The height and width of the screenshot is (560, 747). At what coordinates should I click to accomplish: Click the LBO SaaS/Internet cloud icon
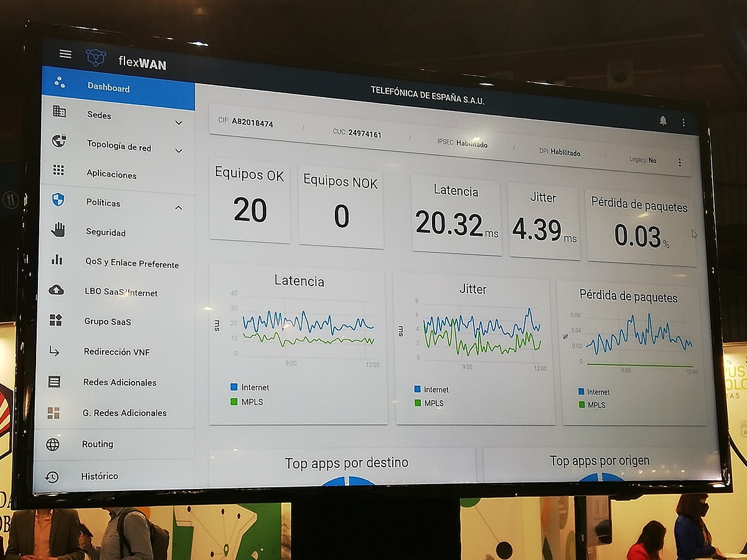click(x=57, y=290)
